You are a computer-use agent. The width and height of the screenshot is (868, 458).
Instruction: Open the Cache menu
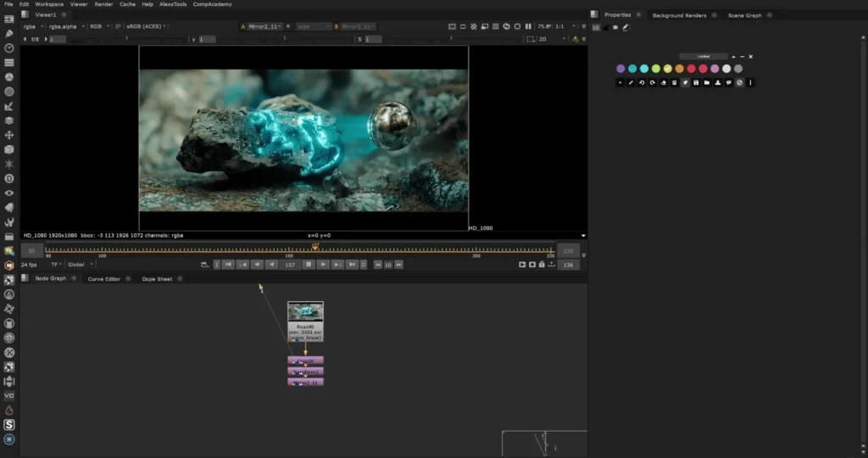(x=127, y=4)
